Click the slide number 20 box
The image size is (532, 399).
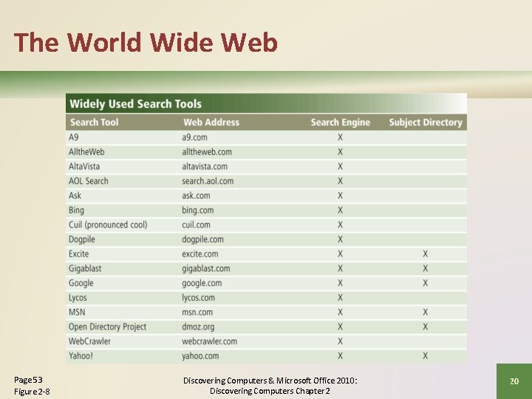pos(514,381)
